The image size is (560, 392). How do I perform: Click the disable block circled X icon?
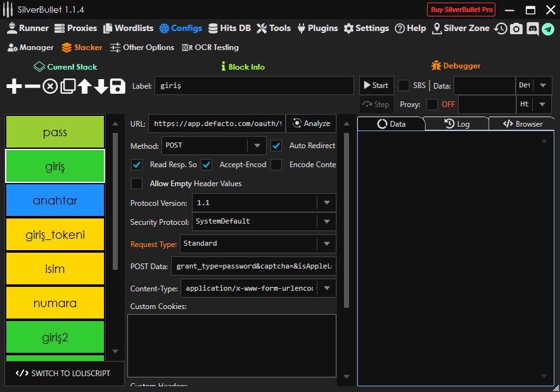click(x=50, y=86)
